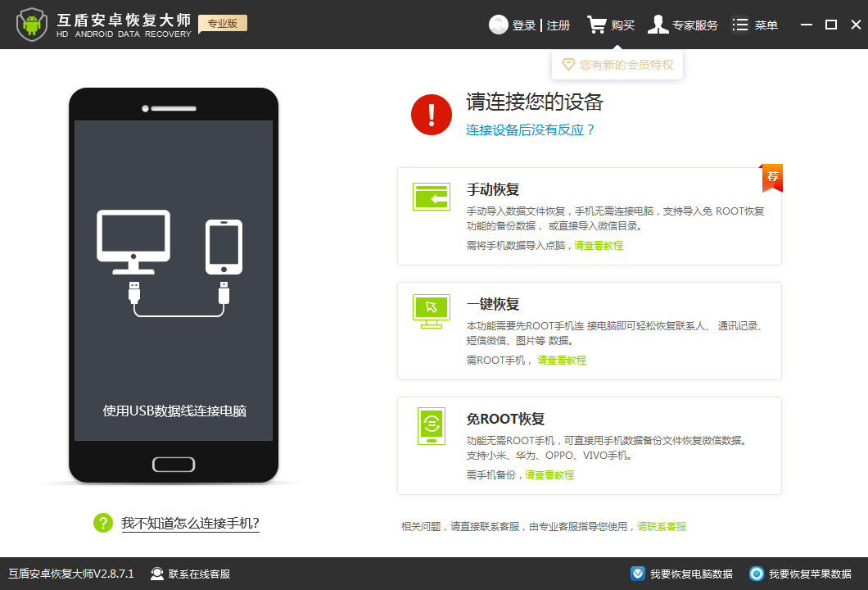Screen dimensions: 868x590
Task: Click the 手动恢复 import icon
Action: [432, 197]
